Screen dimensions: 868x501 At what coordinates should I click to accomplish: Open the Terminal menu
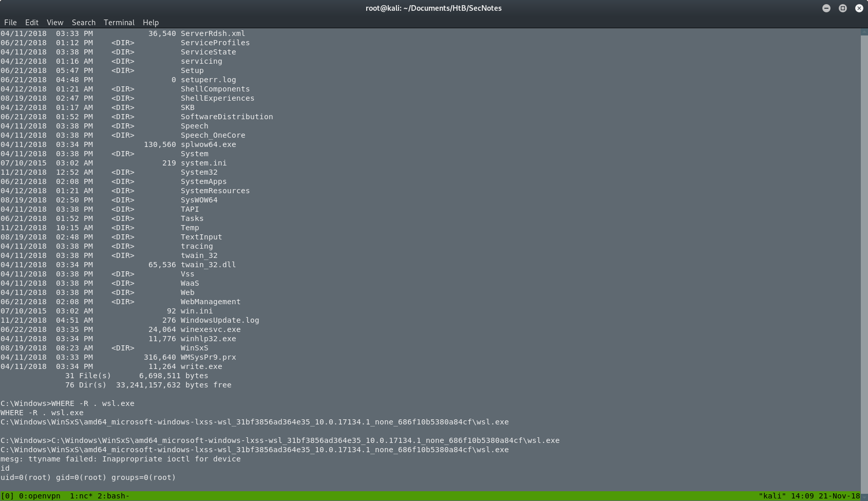119,22
